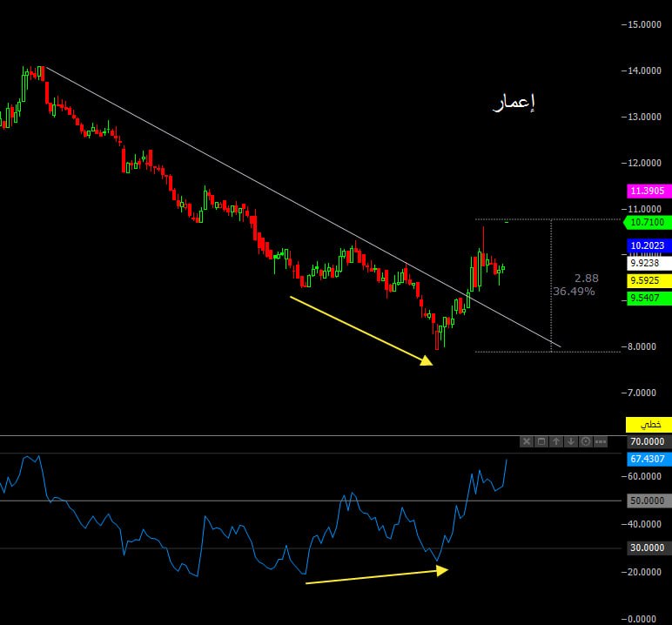The width and height of the screenshot is (672, 625).
Task: Click the 7.0000 price axis label
Action: [x=642, y=393]
